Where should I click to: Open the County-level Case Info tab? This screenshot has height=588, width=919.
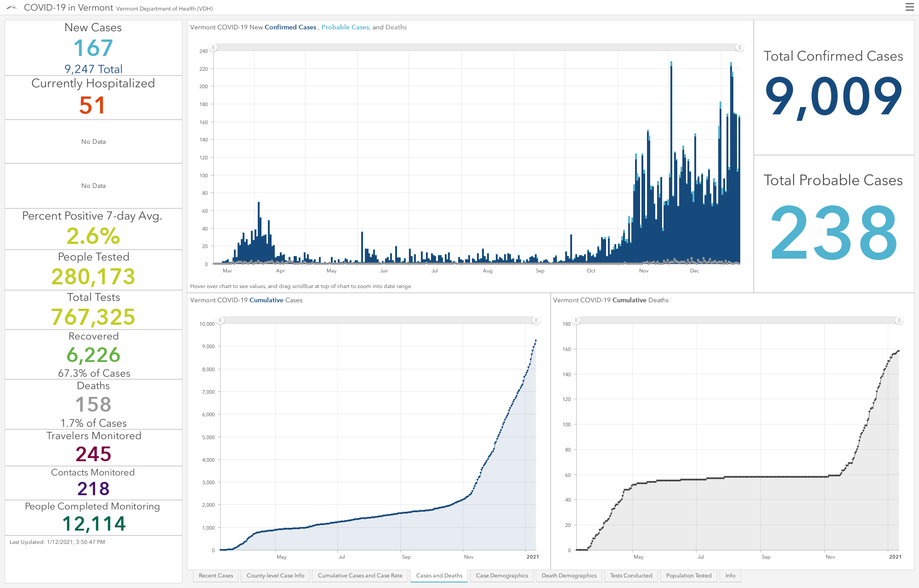(x=275, y=576)
